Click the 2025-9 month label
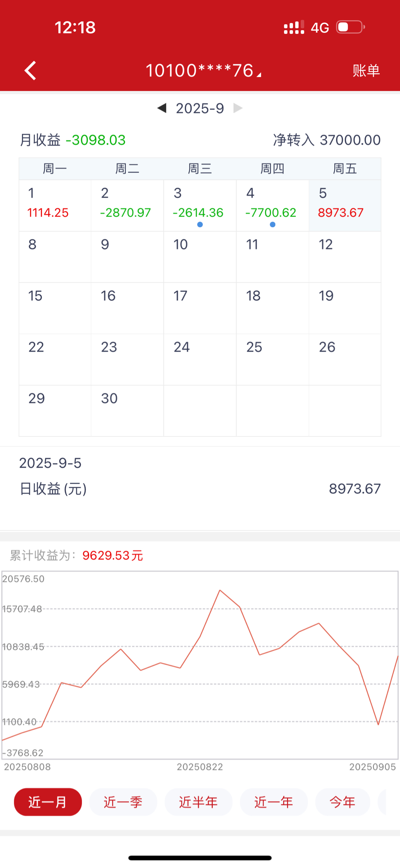 200,108
